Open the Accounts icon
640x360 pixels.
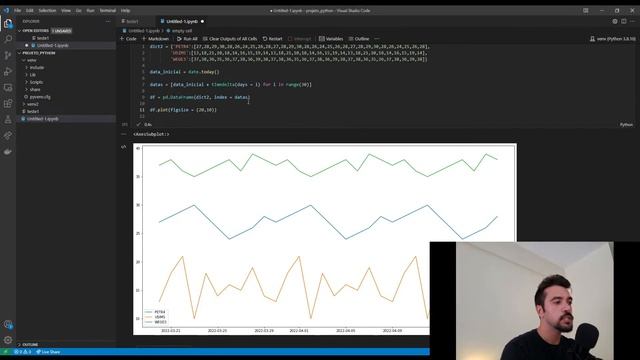pyautogui.click(x=8, y=324)
